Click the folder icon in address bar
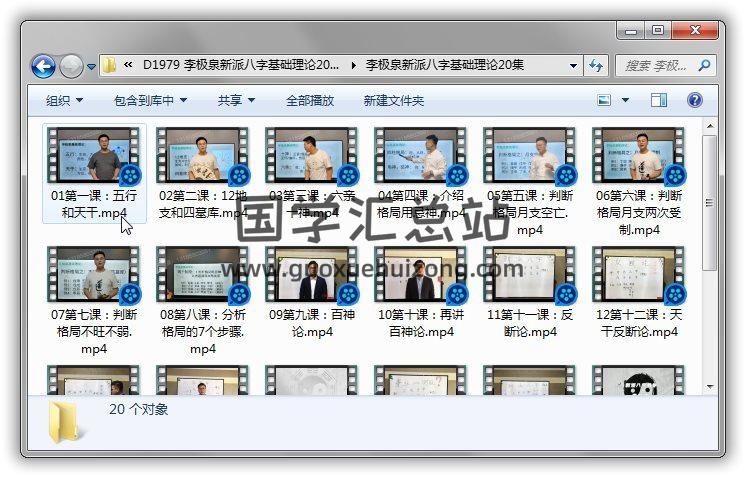746x478 pixels. 110,66
